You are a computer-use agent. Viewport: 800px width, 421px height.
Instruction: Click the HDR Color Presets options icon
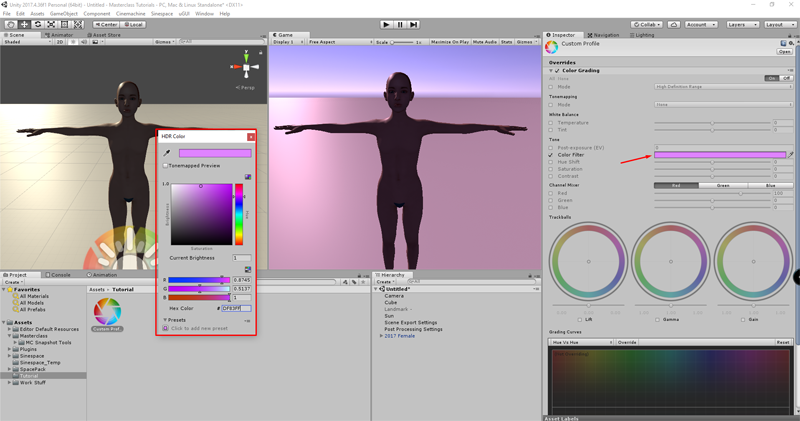(247, 320)
